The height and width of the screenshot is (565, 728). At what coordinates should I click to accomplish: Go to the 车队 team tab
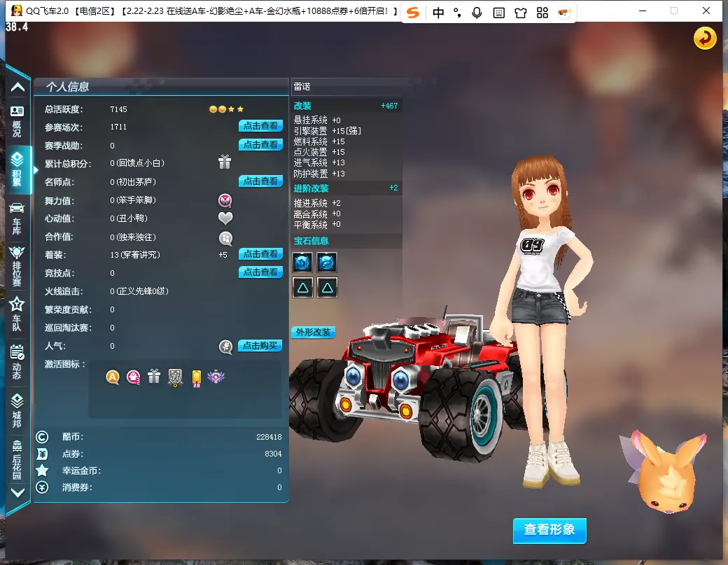pos(17,314)
